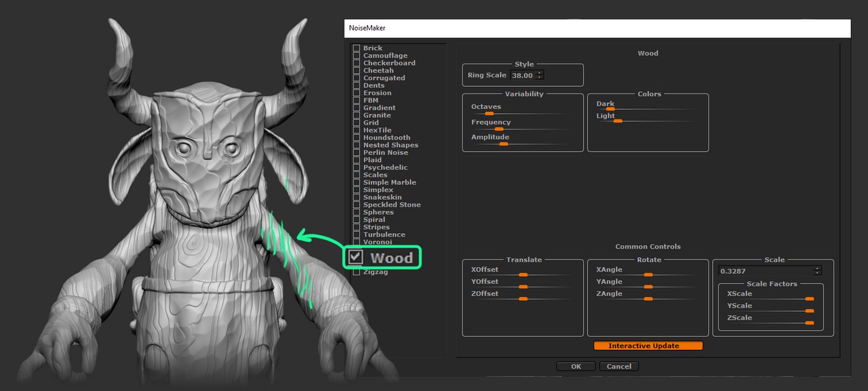
Task: Enable the Zigzag pattern checkbox
Action: tap(357, 272)
